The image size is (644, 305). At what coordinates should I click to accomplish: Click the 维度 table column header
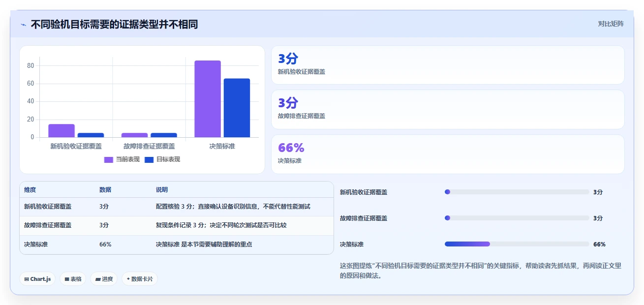coord(30,190)
